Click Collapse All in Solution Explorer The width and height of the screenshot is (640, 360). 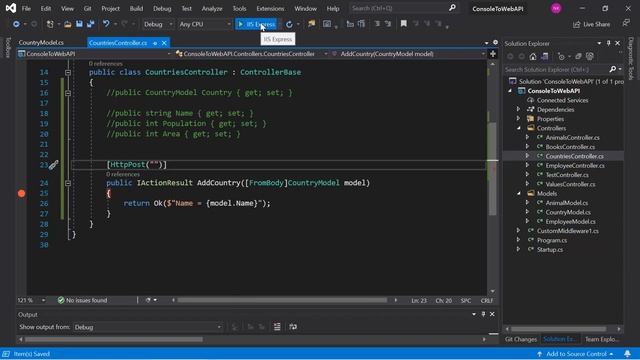[x=578, y=57]
